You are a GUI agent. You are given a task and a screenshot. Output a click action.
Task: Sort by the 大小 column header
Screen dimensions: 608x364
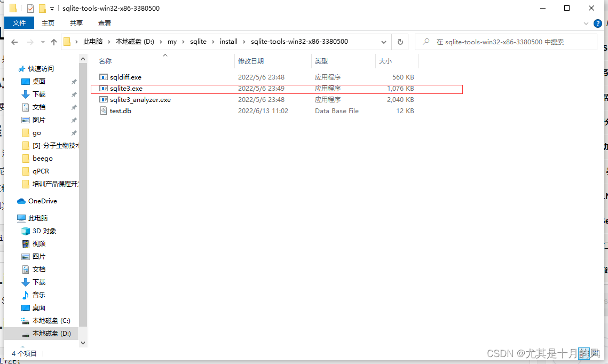[x=385, y=61]
